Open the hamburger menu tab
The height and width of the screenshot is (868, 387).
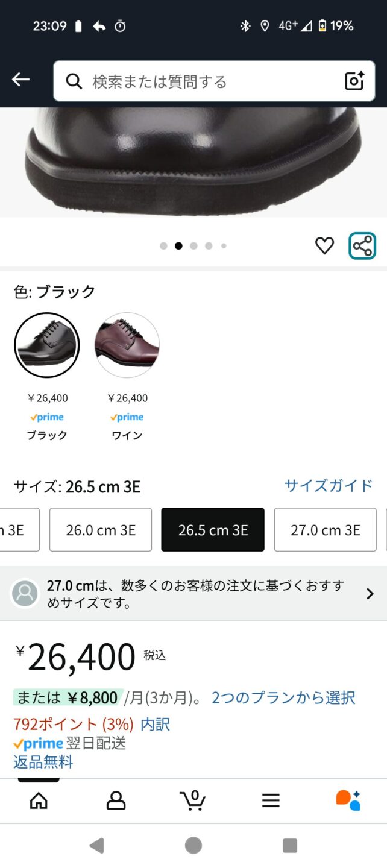coord(271,800)
